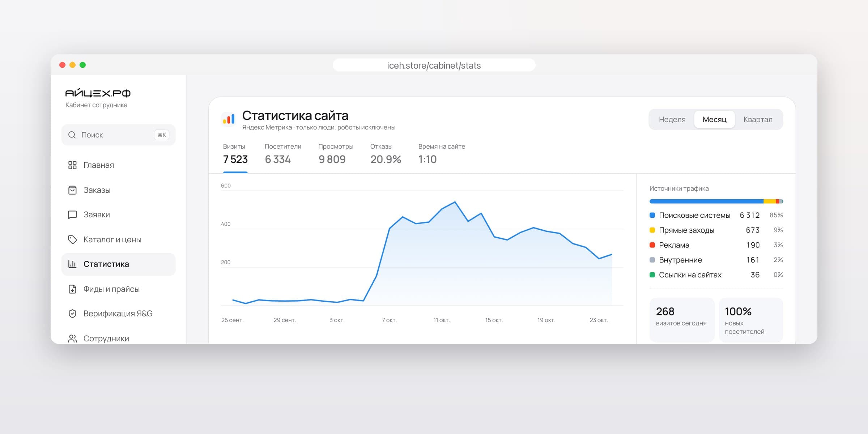
Task: Open Каталог и цены menu item
Action: tap(119, 239)
